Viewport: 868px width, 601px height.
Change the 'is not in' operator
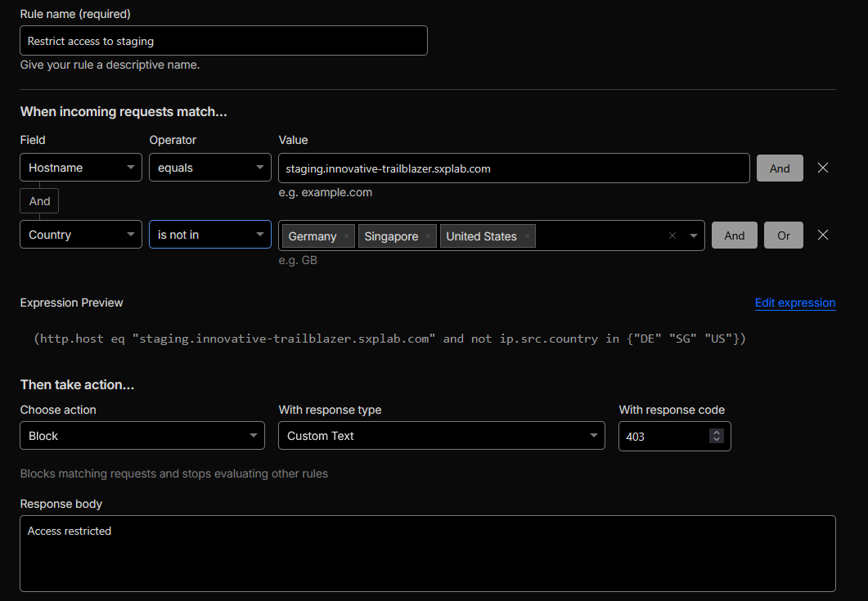pyautogui.click(x=209, y=235)
